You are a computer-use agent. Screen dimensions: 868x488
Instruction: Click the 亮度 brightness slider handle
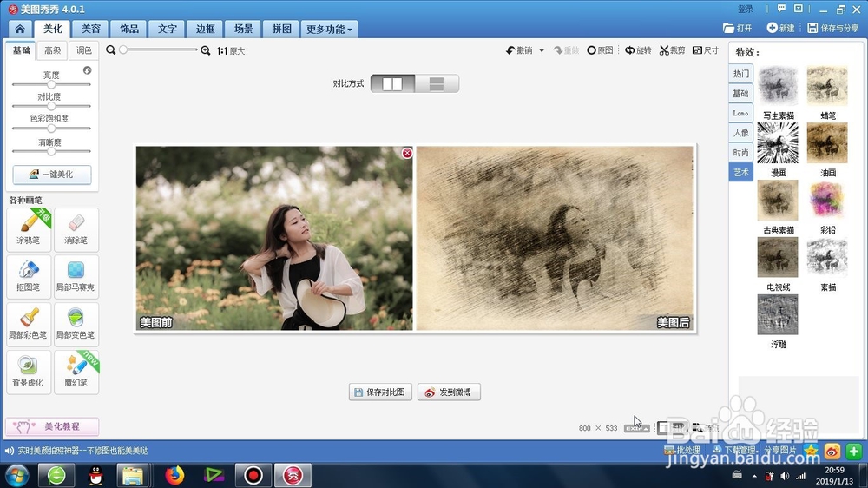[x=51, y=85]
